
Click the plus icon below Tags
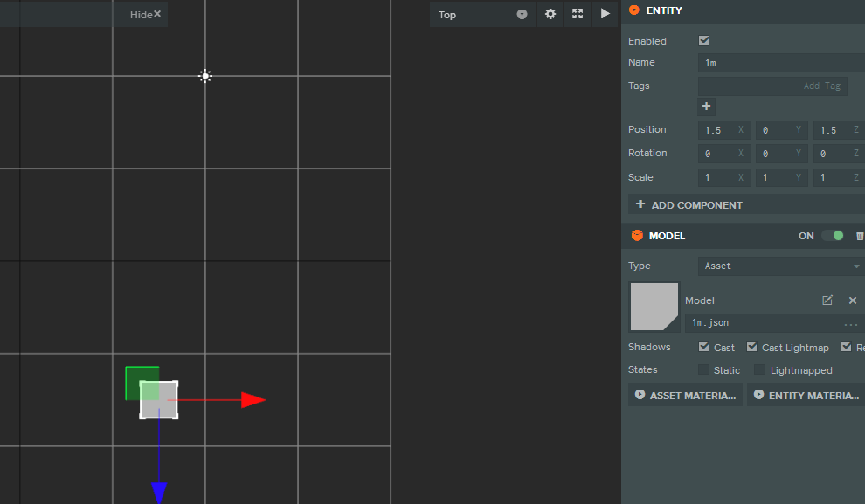706,107
